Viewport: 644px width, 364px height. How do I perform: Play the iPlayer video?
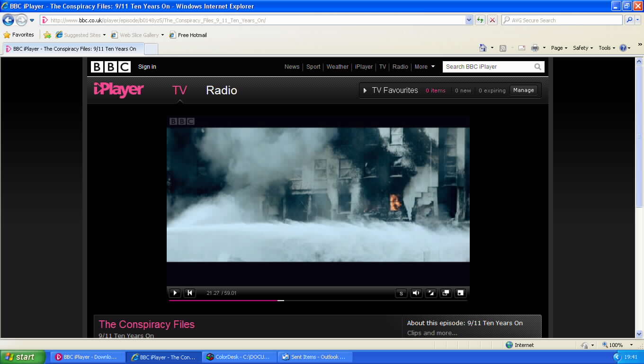coord(175,293)
